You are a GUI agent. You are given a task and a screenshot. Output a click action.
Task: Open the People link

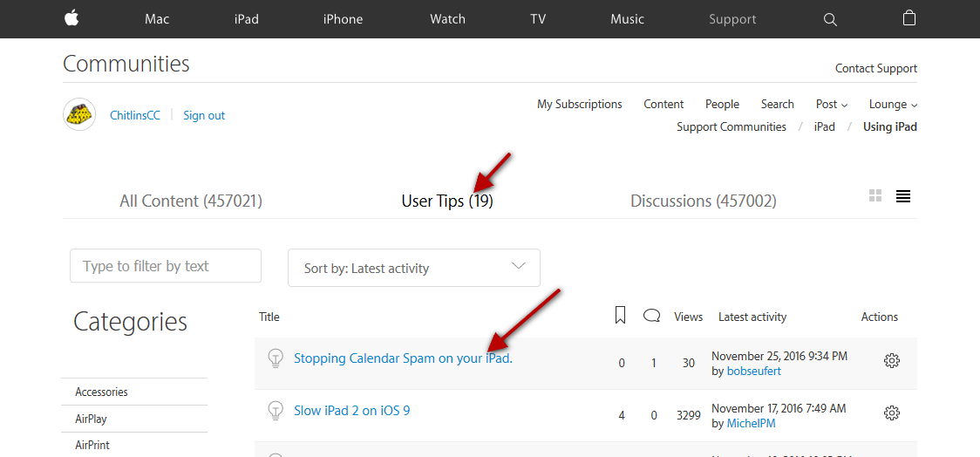click(722, 105)
